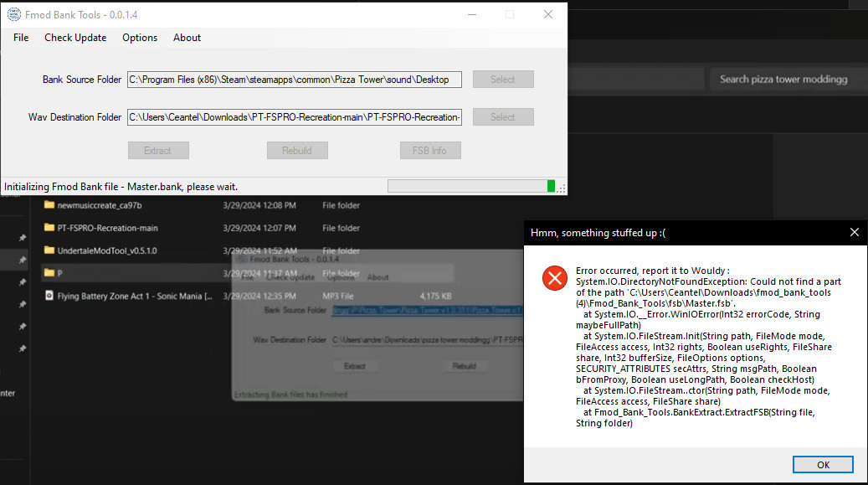Open the Options menu
Viewport: 868px width, 485px height.
click(x=139, y=38)
